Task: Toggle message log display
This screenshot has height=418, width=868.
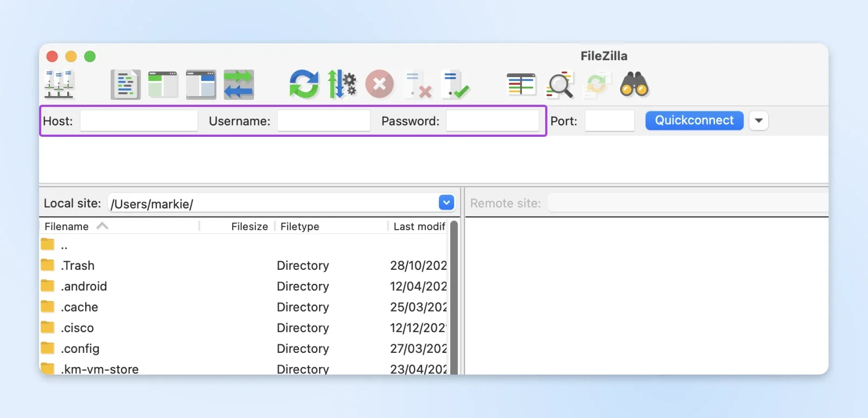Action: click(126, 85)
